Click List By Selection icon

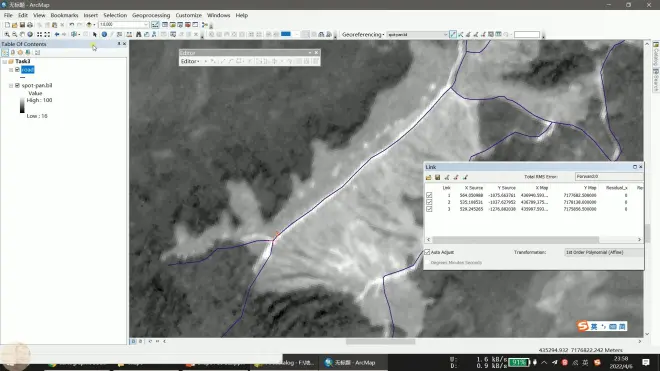point(28,53)
